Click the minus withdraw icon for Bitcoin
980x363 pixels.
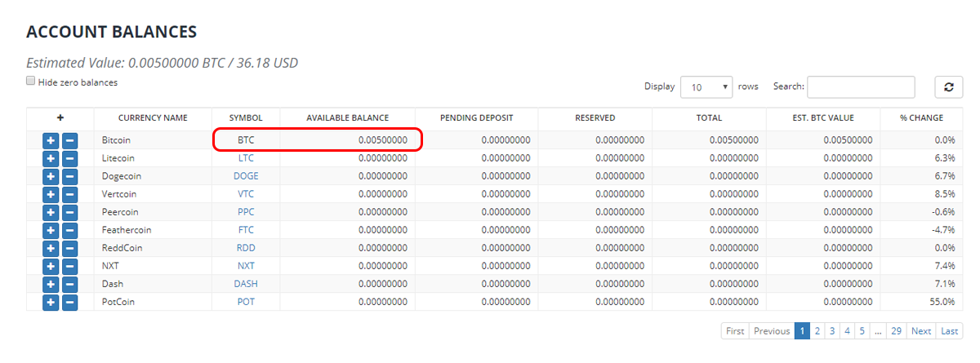coord(69,140)
